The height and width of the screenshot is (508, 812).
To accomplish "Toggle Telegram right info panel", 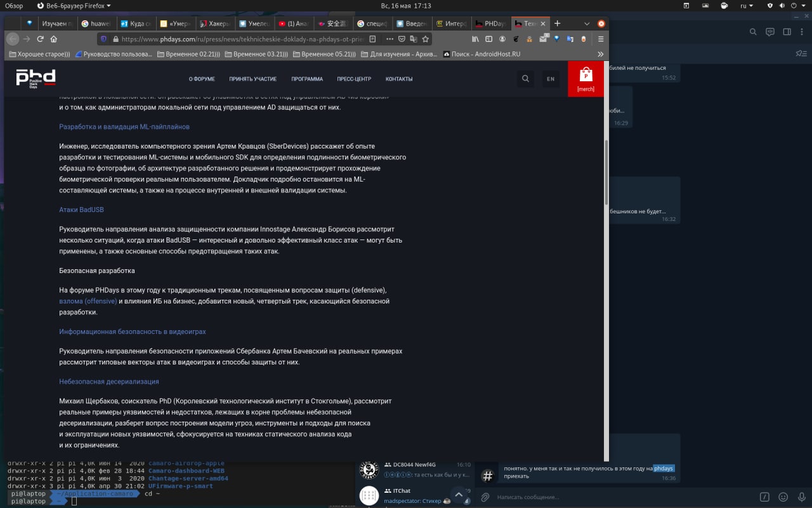I will 787,32.
